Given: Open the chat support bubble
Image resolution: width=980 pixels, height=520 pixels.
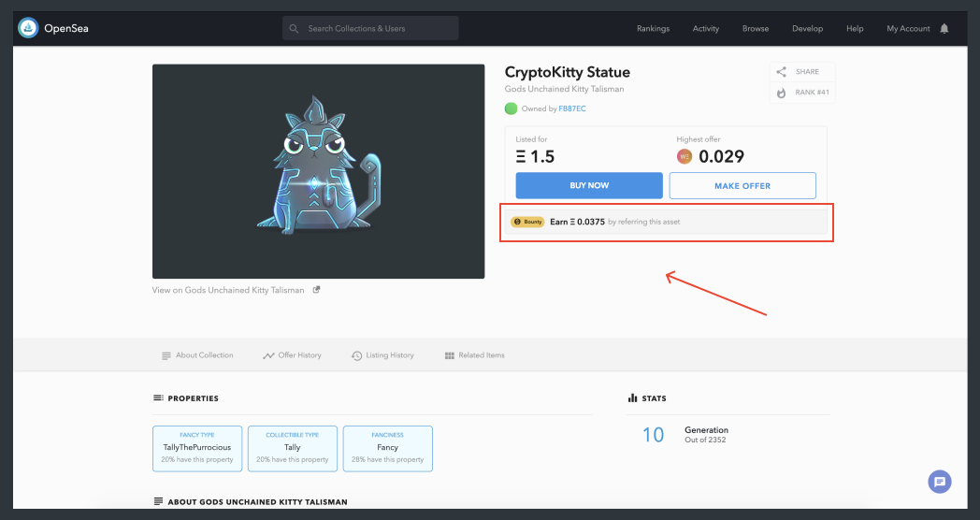Looking at the screenshot, I should point(940,482).
